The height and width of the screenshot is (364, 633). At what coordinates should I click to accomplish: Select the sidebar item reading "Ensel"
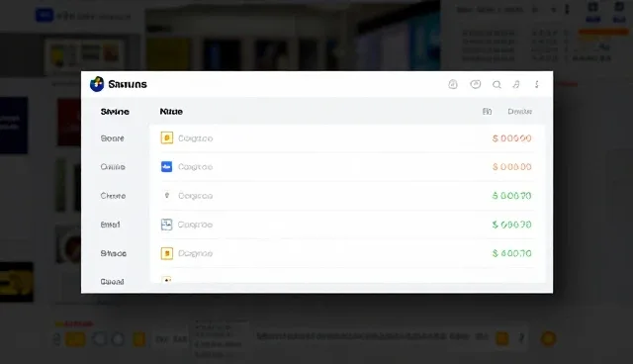point(110,225)
